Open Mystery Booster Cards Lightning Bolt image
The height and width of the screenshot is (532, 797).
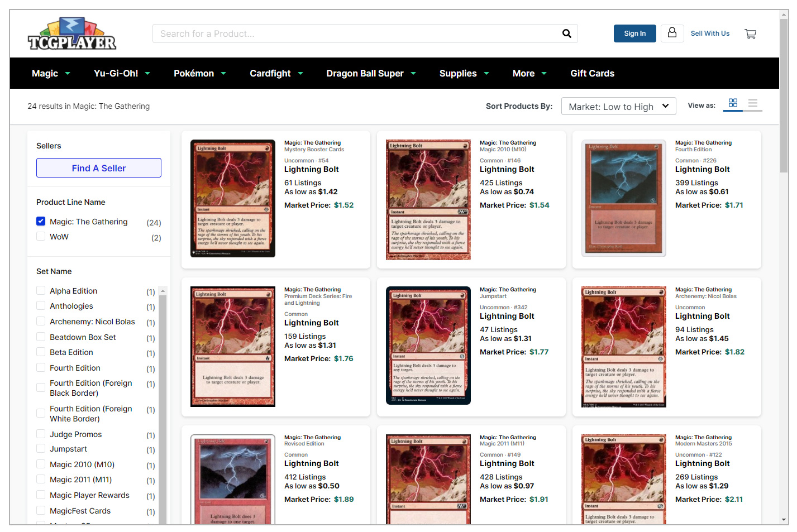(233, 198)
